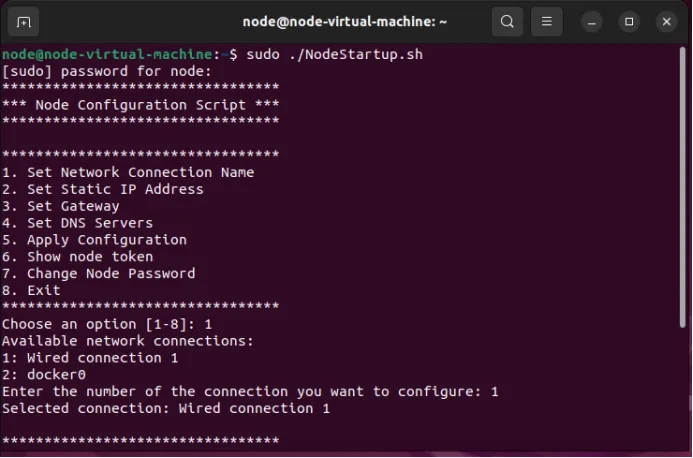Maximize the terminal window
693x458 pixels.
click(629, 22)
